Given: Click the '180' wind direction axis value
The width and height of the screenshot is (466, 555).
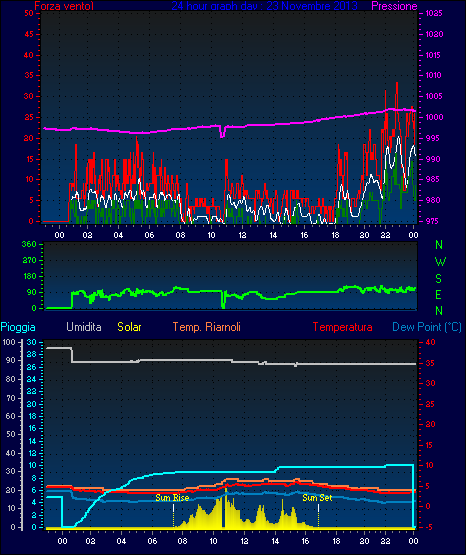Looking at the screenshot, I should point(30,276).
